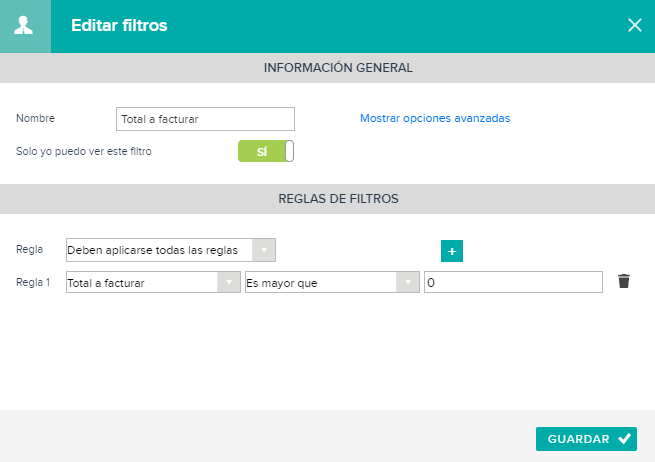The image size is (655, 462).
Task: Click arrow of rule matching combo box
Action: click(264, 250)
